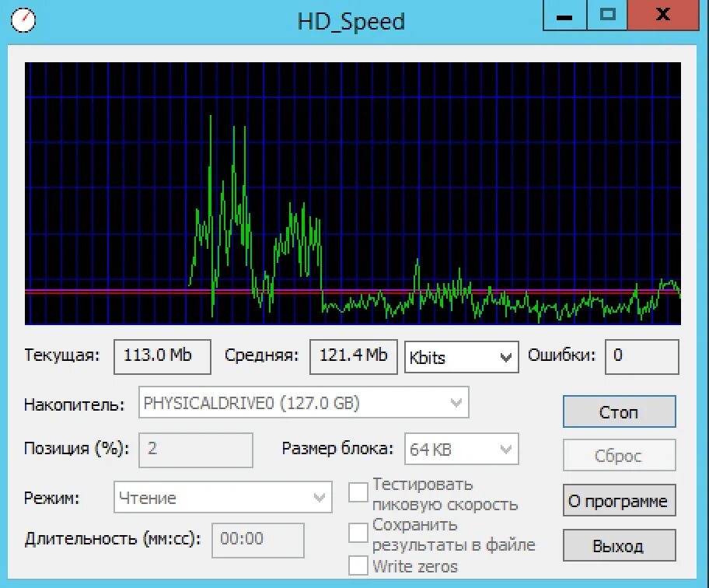The width and height of the screenshot is (709, 588).
Task: Toggle the Write zeros checkbox
Action: 358,565
